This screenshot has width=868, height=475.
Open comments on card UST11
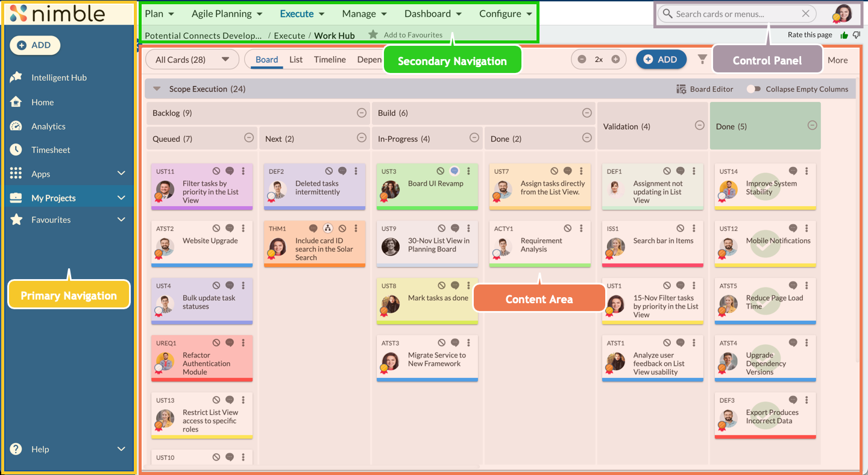[x=230, y=171]
